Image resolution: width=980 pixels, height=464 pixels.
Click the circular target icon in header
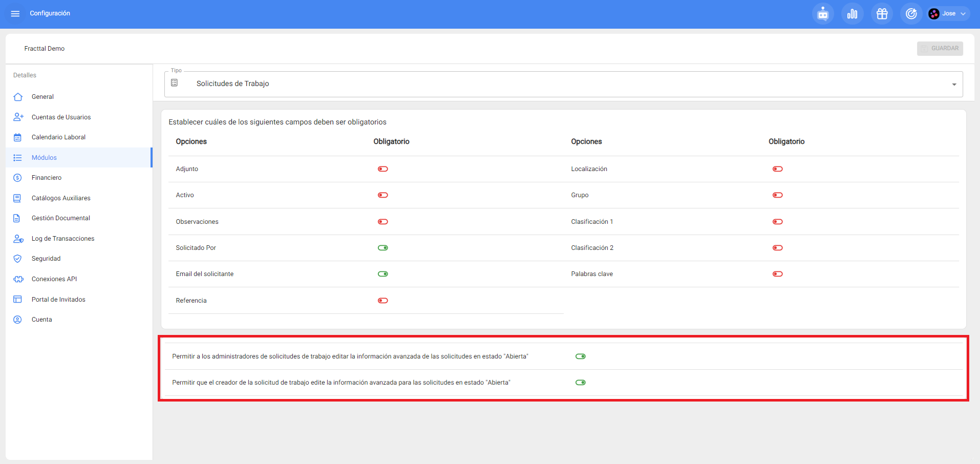(x=911, y=14)
